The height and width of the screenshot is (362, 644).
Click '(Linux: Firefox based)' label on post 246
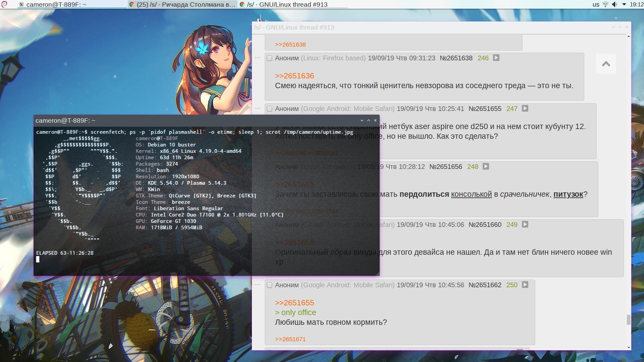[x=333, y=58]
